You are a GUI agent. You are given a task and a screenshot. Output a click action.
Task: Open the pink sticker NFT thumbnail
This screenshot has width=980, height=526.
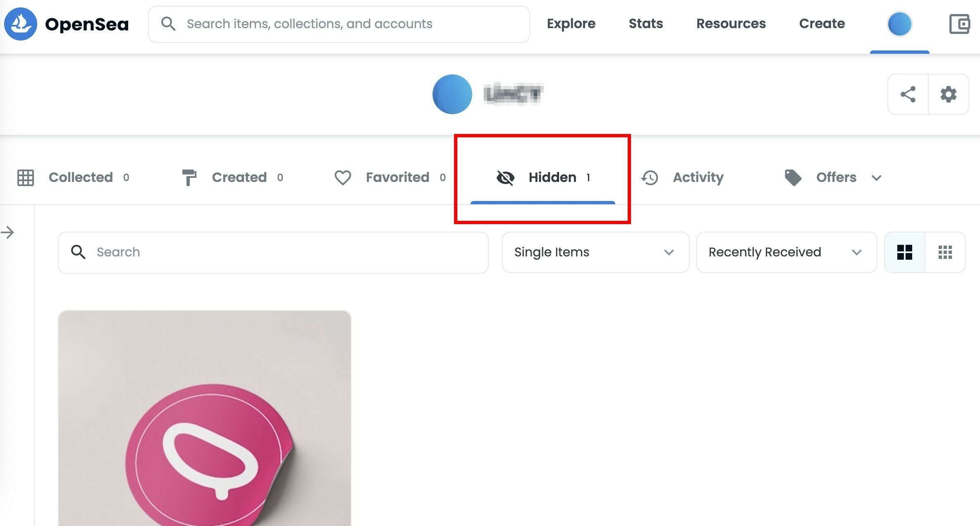coord(205,418)
